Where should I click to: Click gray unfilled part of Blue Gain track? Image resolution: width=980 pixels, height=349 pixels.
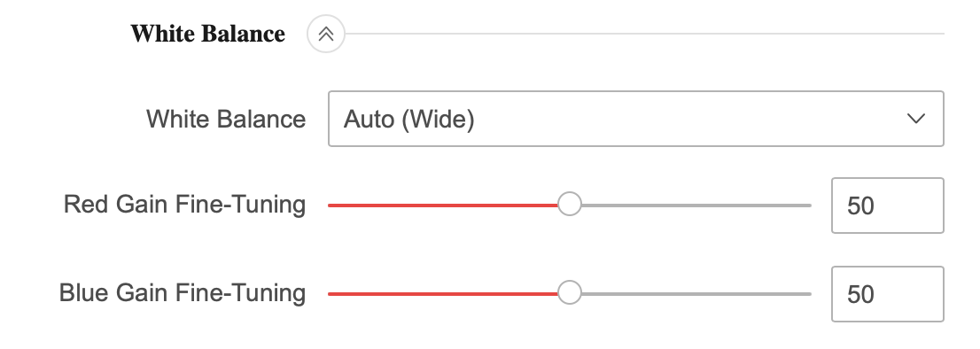(696, 293)
